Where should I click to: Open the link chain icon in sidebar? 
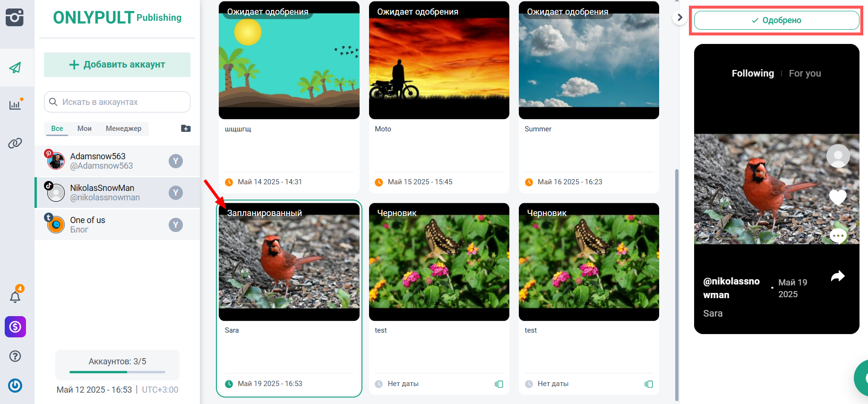[15, 143]
